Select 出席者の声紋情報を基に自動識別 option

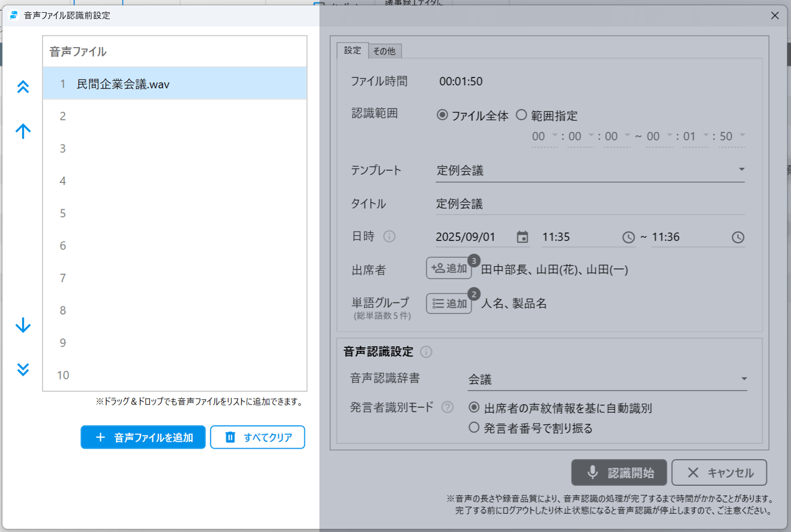tap(474, 407)
